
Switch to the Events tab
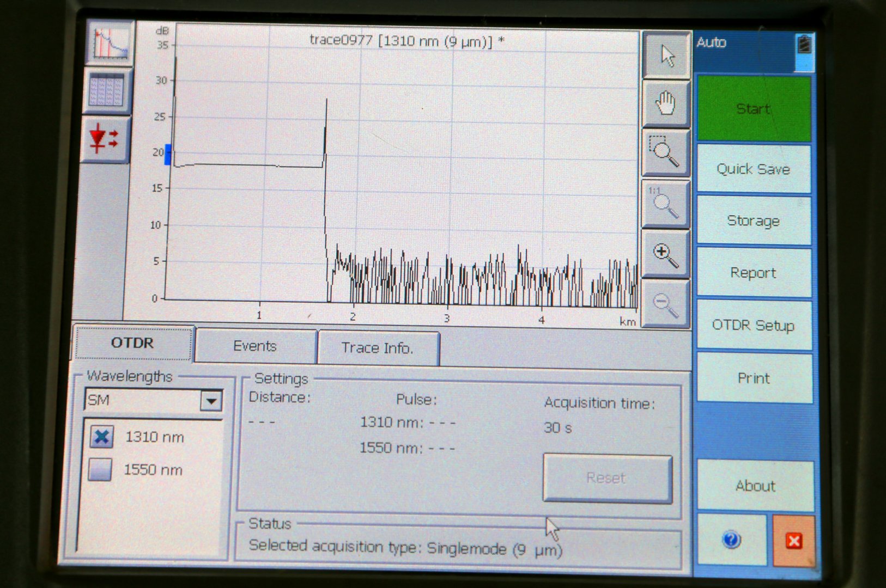(x=255, y=346)
